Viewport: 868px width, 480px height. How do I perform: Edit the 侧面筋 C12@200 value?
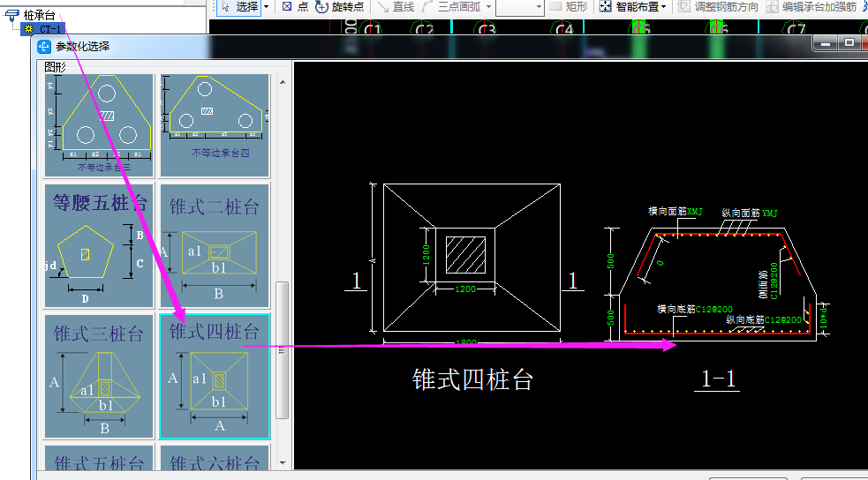[x=774, y=281]
